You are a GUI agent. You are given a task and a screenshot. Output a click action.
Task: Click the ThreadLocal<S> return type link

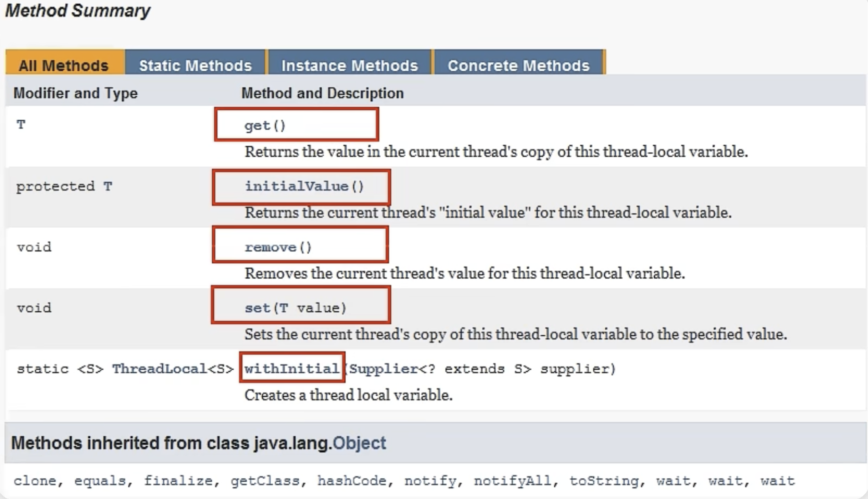coord(159,368)
